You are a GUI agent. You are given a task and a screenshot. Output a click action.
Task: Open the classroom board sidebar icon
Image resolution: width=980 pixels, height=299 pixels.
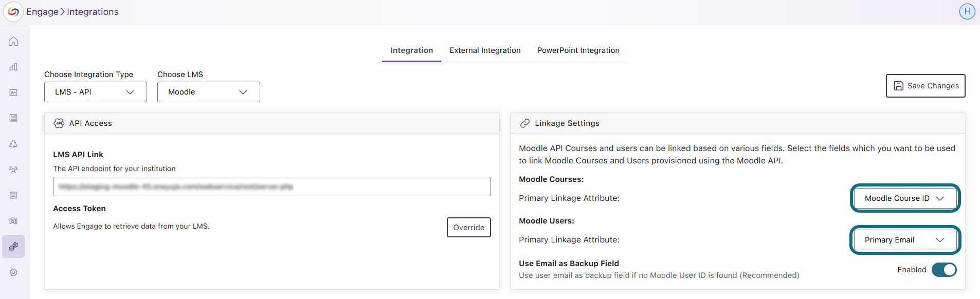pos(13,221)
